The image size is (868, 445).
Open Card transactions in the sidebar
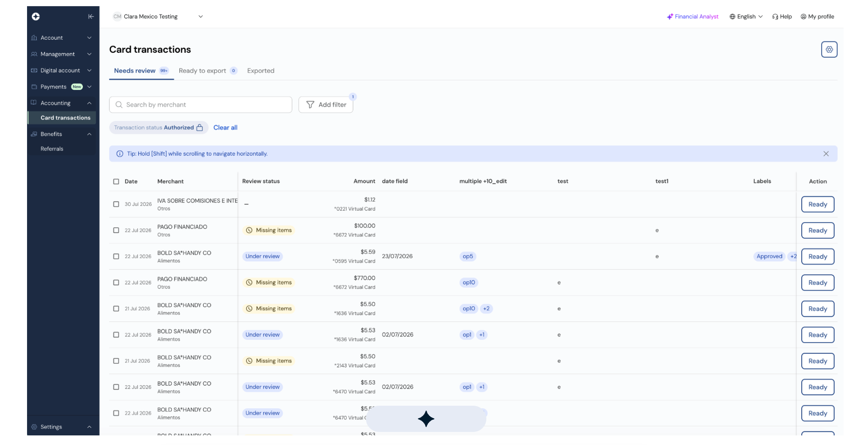62,118
